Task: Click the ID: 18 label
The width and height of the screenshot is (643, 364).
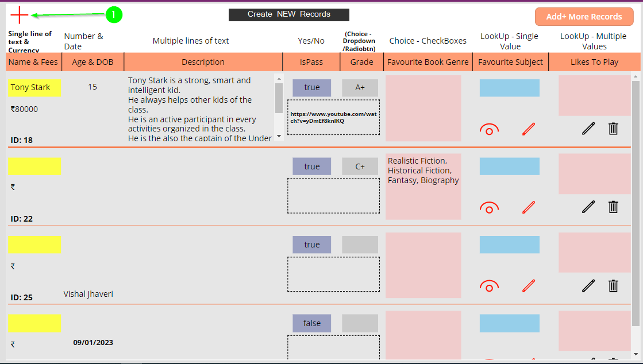Action: 22,140
